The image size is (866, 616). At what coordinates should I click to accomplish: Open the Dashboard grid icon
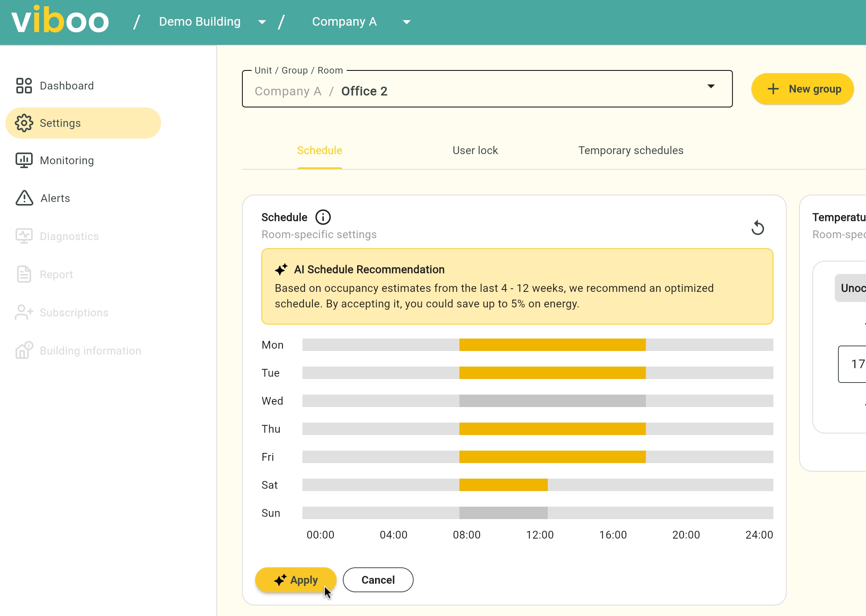click(x=24, y=86)
